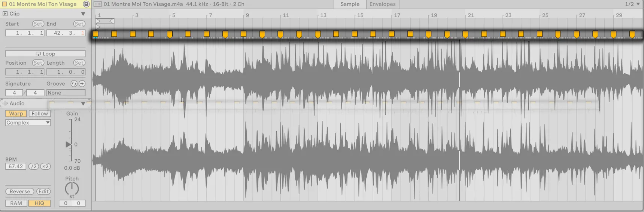Toggle the Follow button
This screenshot has height=212, width=644.
point(40,113)
